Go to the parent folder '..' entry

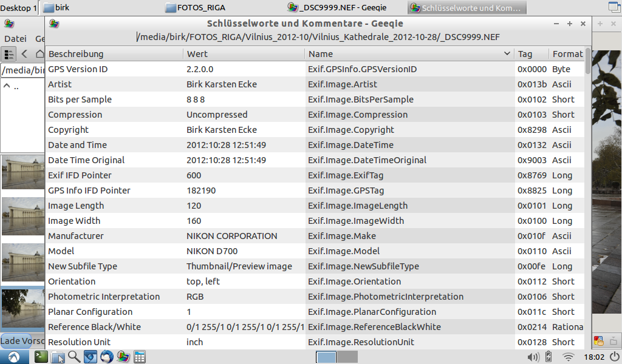16,86
